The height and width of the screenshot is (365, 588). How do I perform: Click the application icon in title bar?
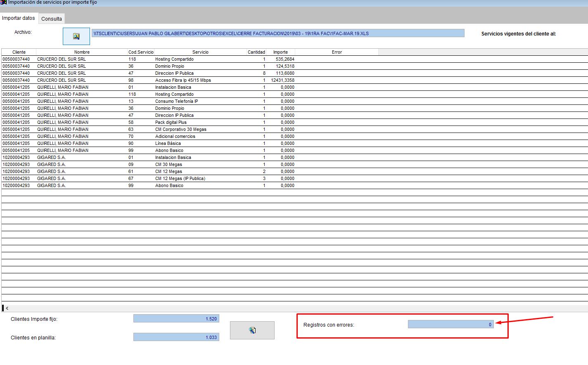(3, 2)
